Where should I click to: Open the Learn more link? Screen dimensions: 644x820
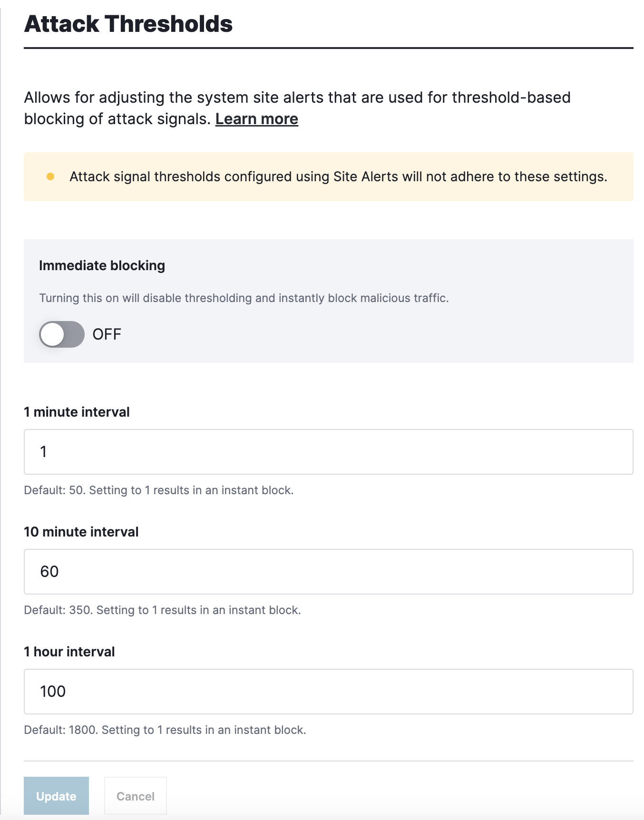click(256, 119)
